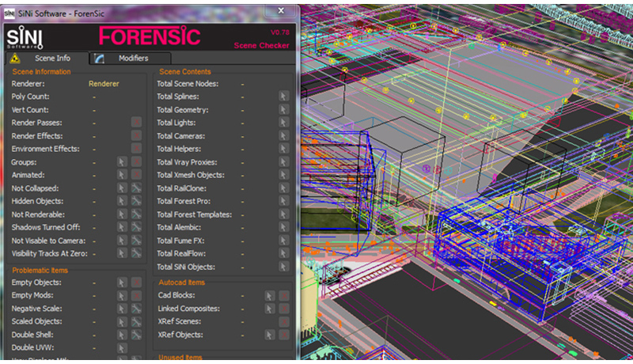Select Total Geometry with cursor icon
The width and height of the screenshot is (633, 364).
coord(283,109)
